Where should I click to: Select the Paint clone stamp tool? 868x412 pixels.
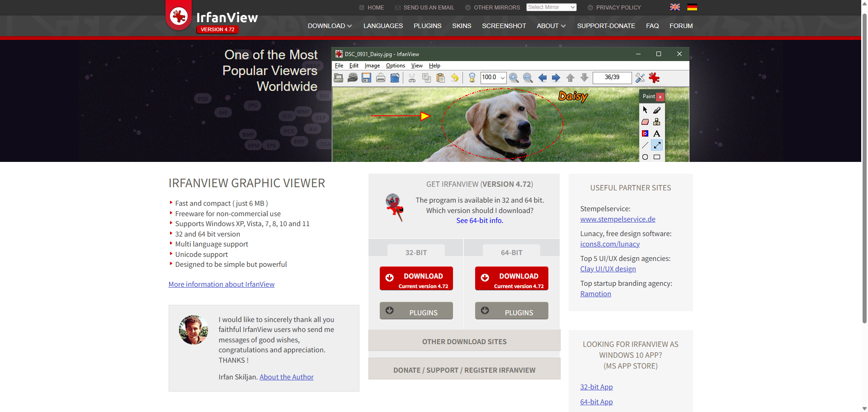[657, 122]
